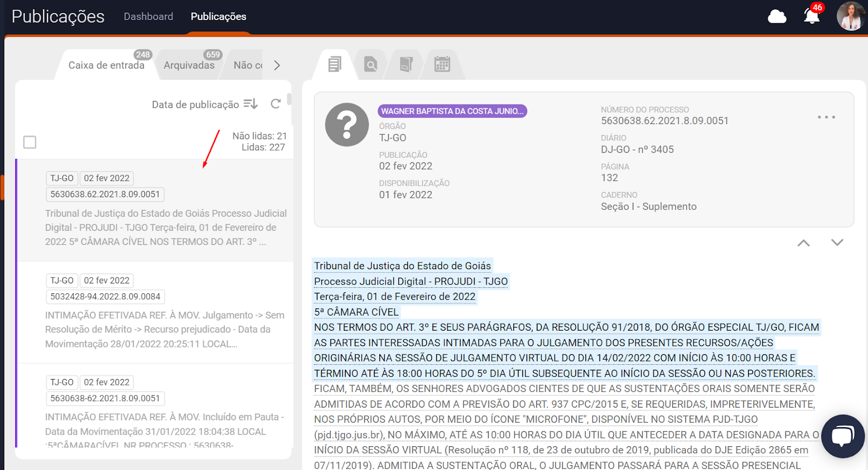Open the calendar tab icon
Screen dimensions: 868x470
[442, 65]
